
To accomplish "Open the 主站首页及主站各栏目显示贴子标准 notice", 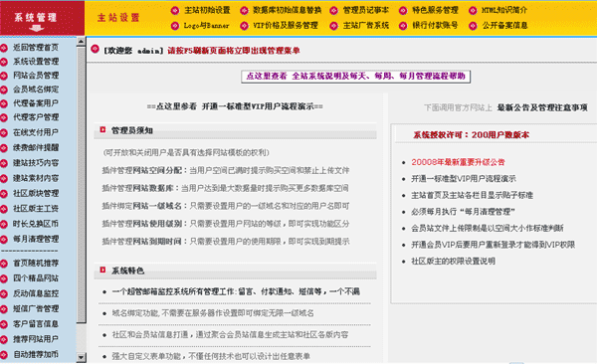I will click(x=472, y=195).
